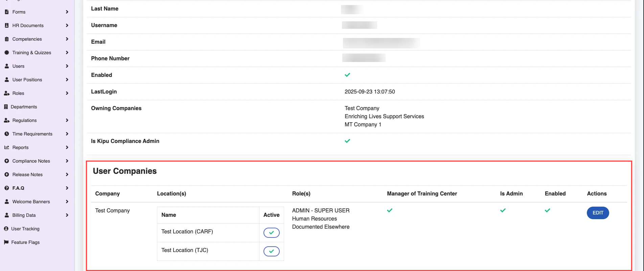The height and width of the screenshot is (271, 644).
Task: Click the Training & Quizzes badge icon
Action: point(7,53)
